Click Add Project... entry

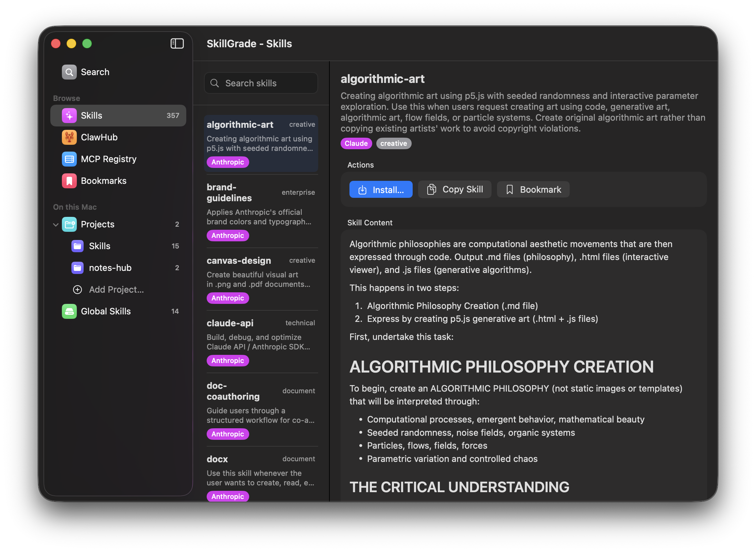118,290
